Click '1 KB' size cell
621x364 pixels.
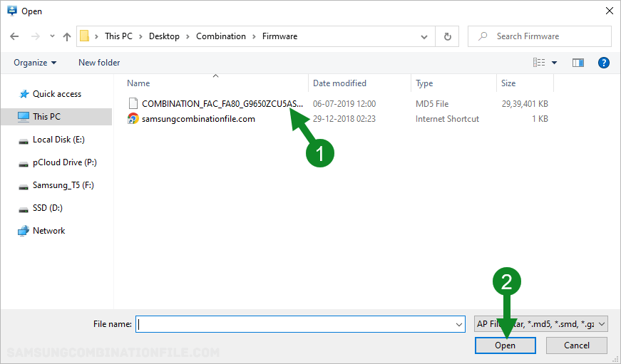tap(540, 119)
